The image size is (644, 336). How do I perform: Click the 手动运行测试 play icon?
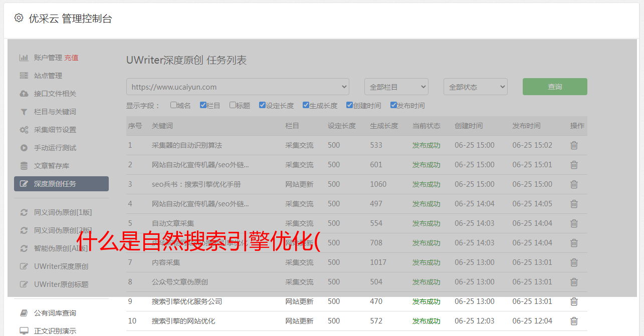click(24, 148)
